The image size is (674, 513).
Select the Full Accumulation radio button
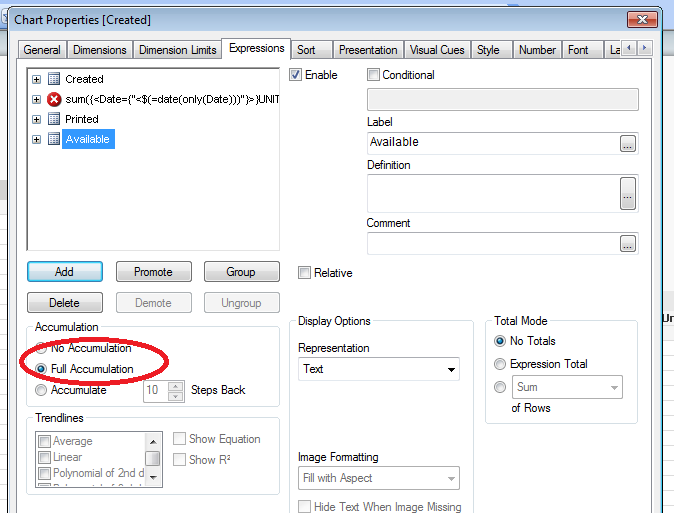41,369
